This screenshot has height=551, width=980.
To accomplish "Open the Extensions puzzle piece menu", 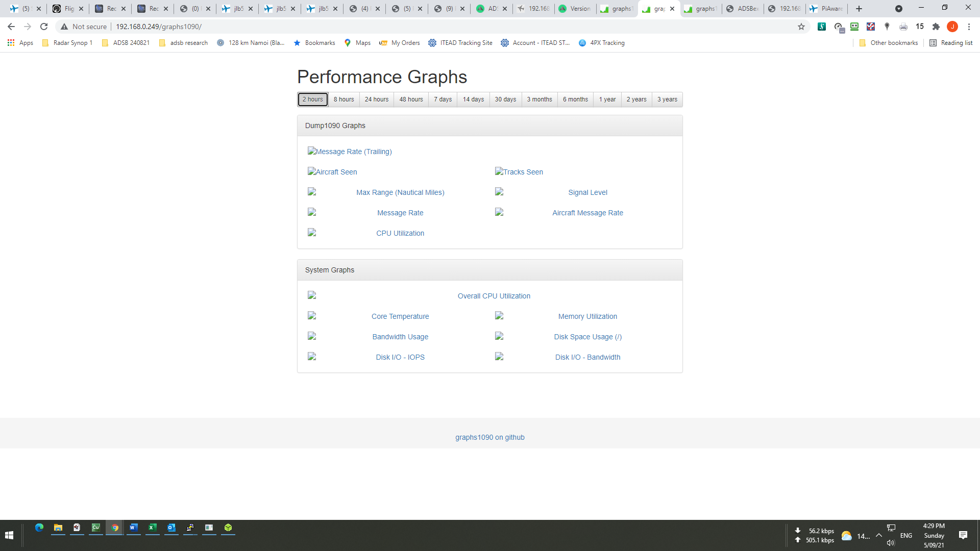I will click(936, 27).
